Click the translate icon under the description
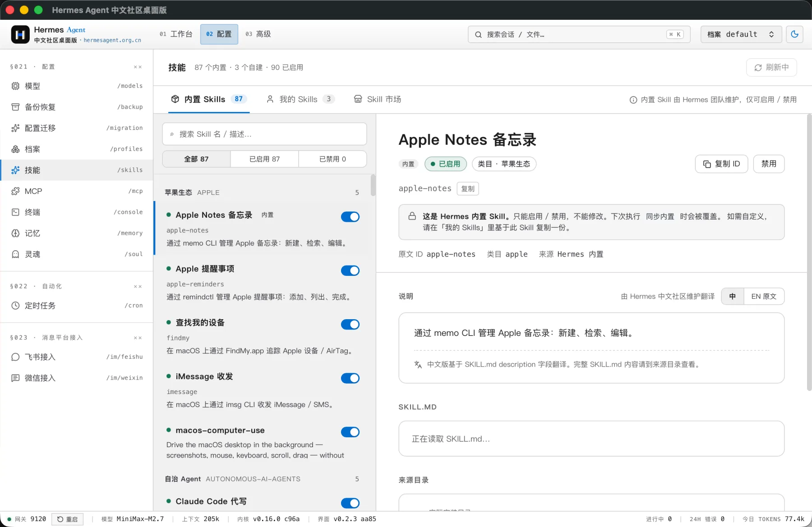 click(x=418, y=364)
